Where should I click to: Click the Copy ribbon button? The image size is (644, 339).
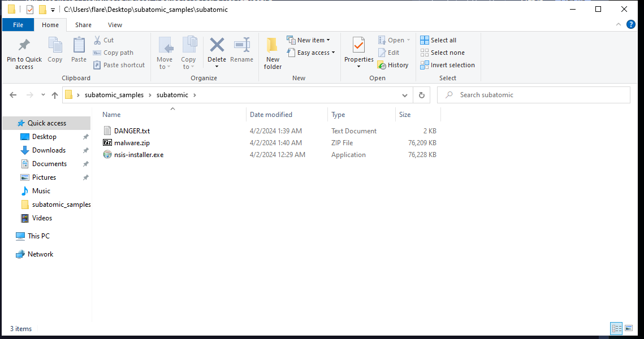[x=55, y=50]
